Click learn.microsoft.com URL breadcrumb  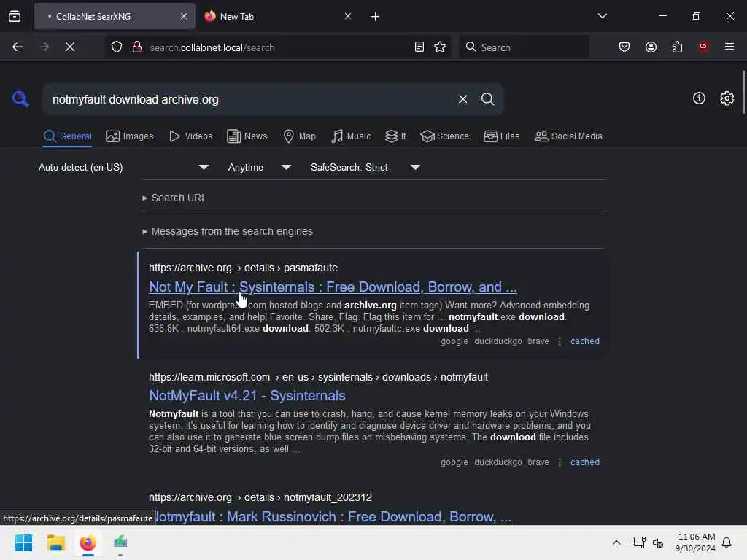pyautogui.click(x=318, y=377)
